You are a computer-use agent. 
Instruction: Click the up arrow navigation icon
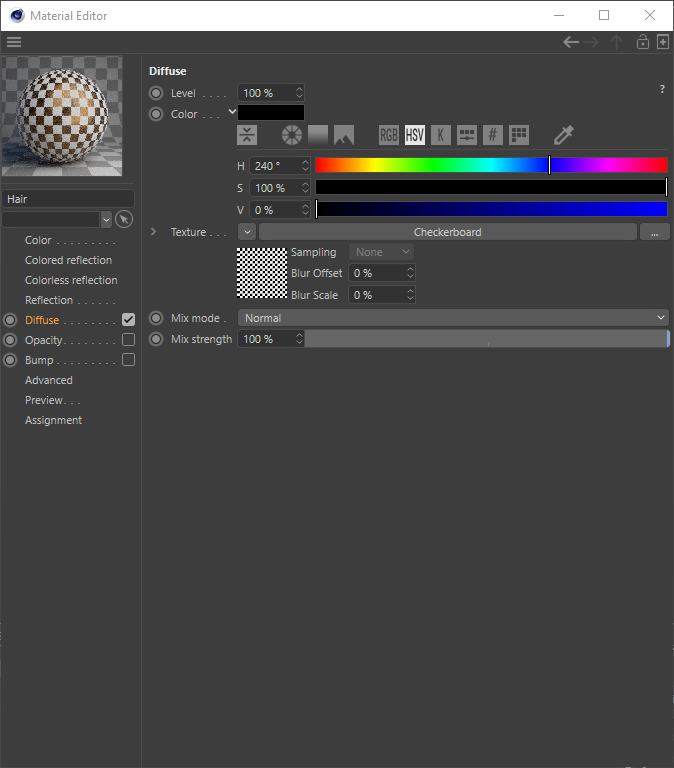coord(617,42)
